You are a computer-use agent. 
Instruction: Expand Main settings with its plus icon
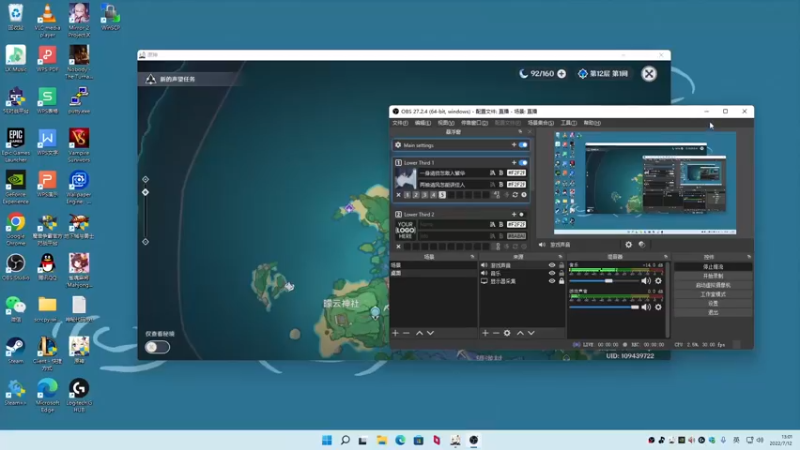(514, 145)
